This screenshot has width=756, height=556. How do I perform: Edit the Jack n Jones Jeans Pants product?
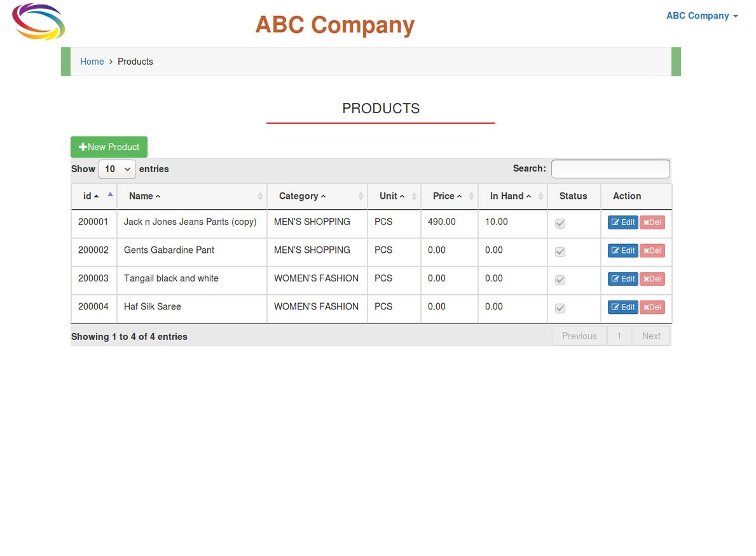pyautogui.click(x=622, y=222)
